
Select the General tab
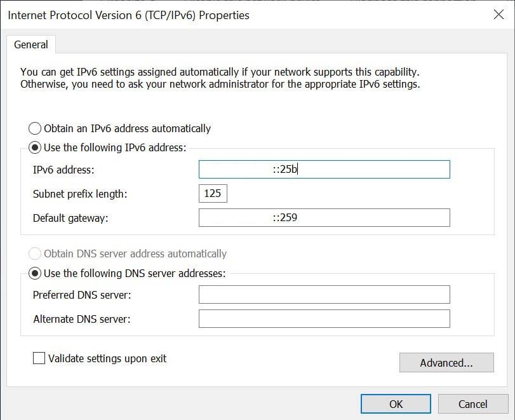pyautogui.click(x=31, y=44)
